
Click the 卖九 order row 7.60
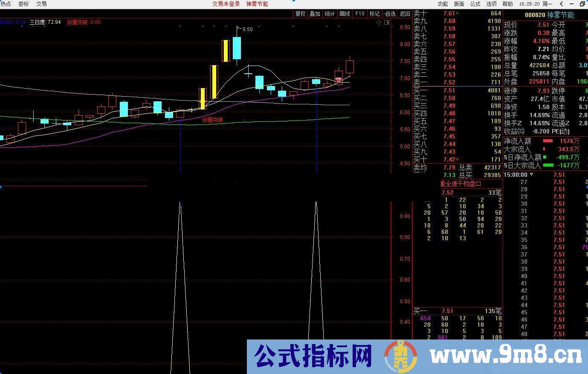click(x=457, y=21)
